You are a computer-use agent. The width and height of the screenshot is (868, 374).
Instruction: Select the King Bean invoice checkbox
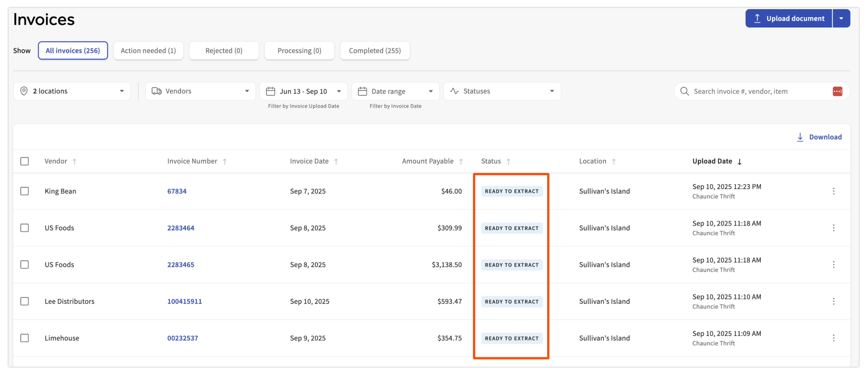point(25,191)
